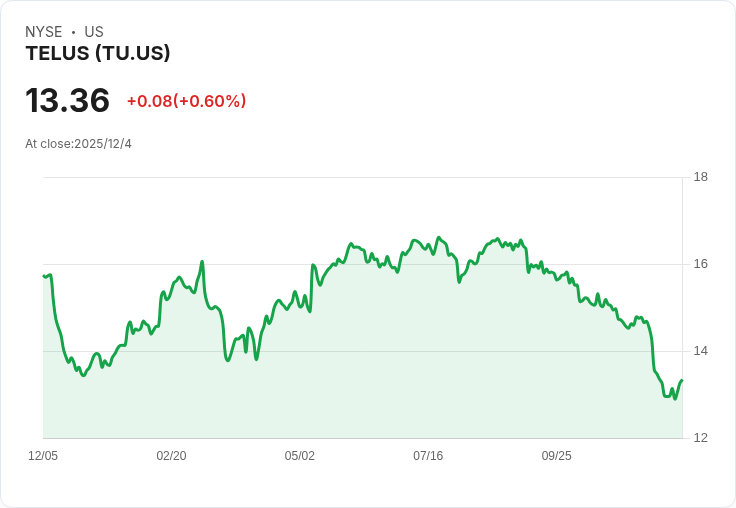The image size is (736, 508).
Task: Click the TELUS (TU.US) stock title
Action: point(98,54)
